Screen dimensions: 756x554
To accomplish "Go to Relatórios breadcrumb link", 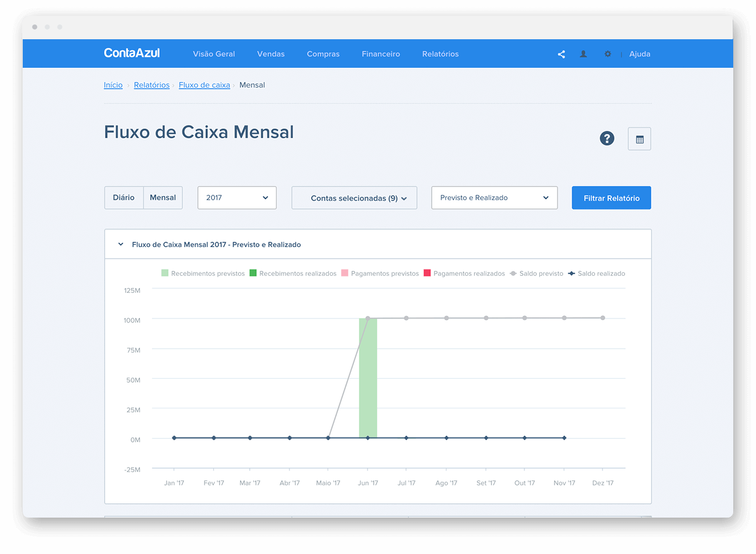I will click(152, 85).
